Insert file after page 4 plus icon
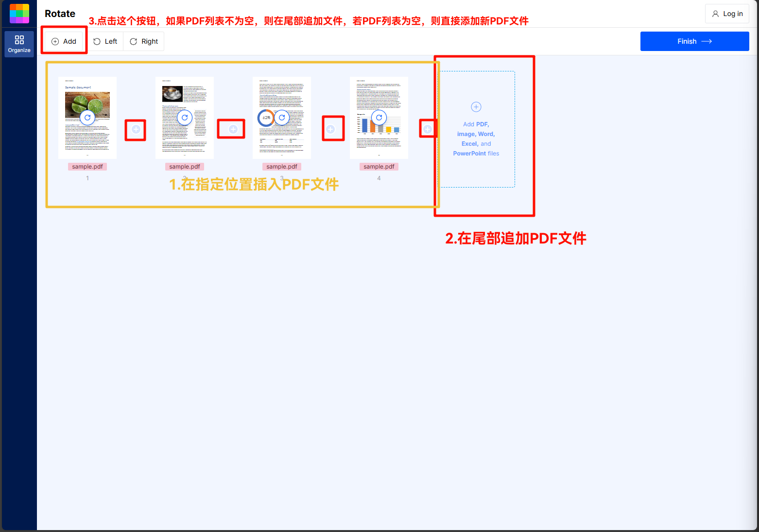The height and width of the screenshot is (532, 759). [x=428, y=129]
